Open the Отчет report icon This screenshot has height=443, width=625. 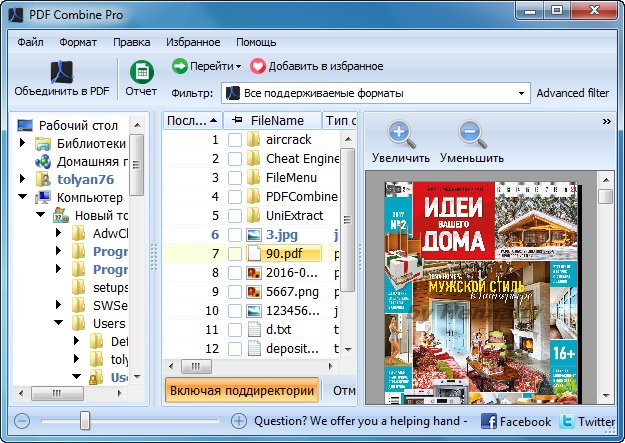pos(141,72)
